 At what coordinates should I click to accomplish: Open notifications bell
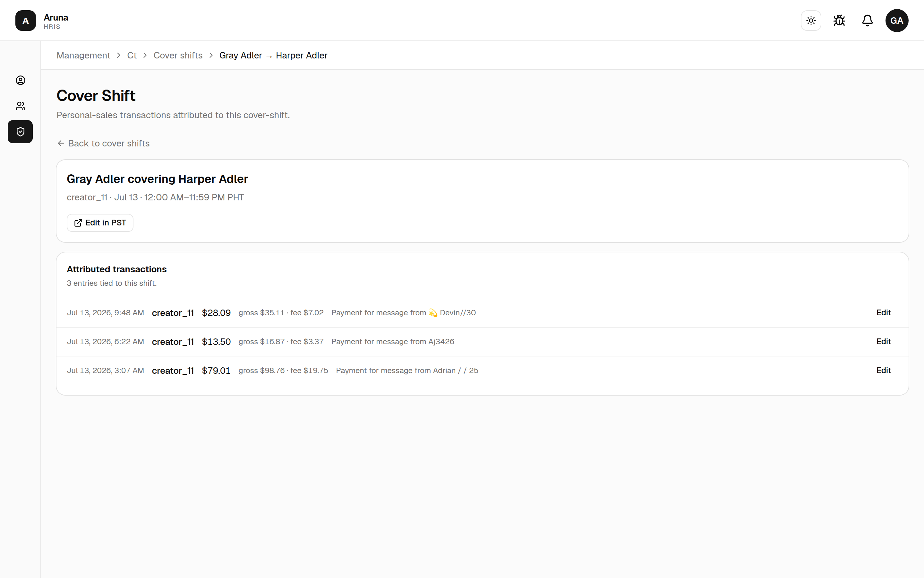(x=868, y=21)
